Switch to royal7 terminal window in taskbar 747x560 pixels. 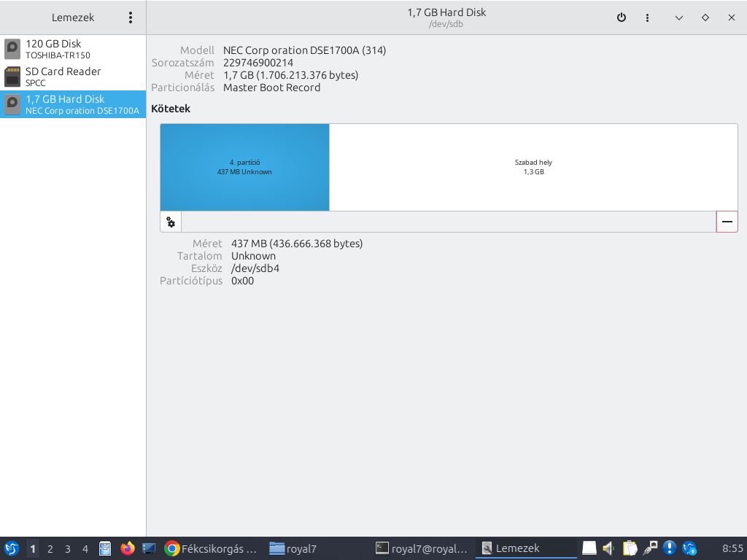[x=421, y=548]
